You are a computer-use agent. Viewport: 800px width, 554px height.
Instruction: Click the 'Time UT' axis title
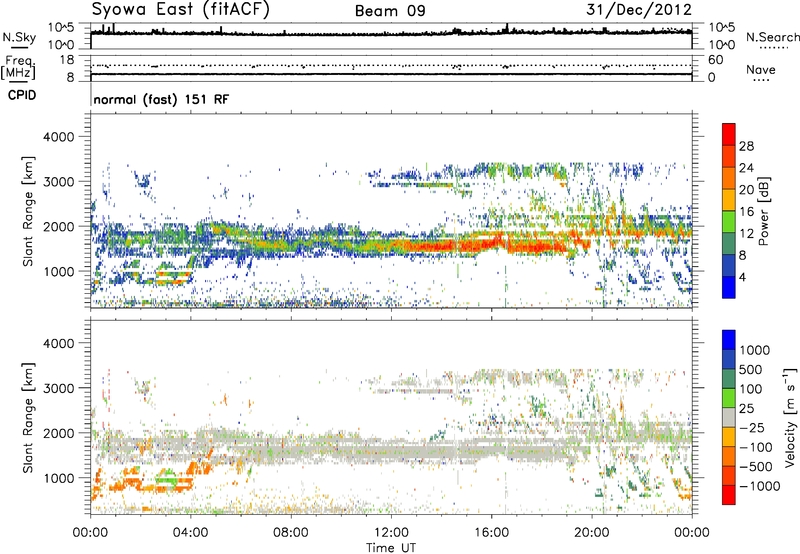point(391,548)
